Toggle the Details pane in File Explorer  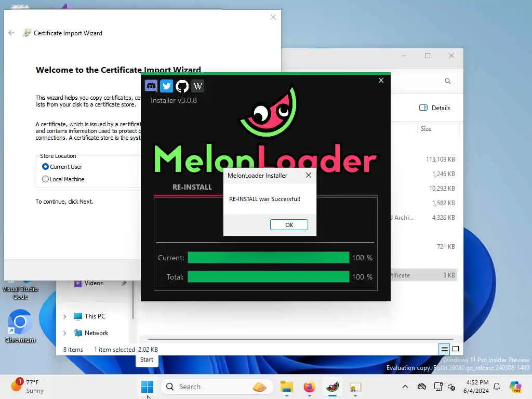(x=435, y=108)
